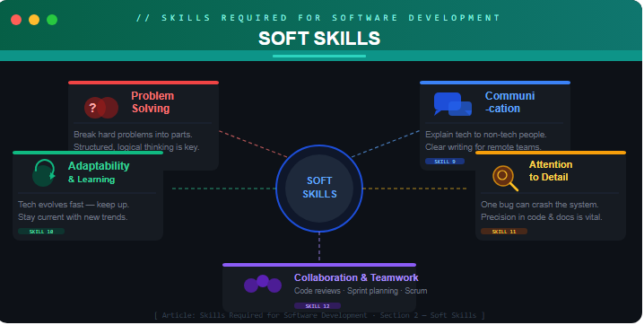Click the Adaptability refresh-arrow icon
Viewport: 644px width, 325px height.
click(x=44, y=173)
